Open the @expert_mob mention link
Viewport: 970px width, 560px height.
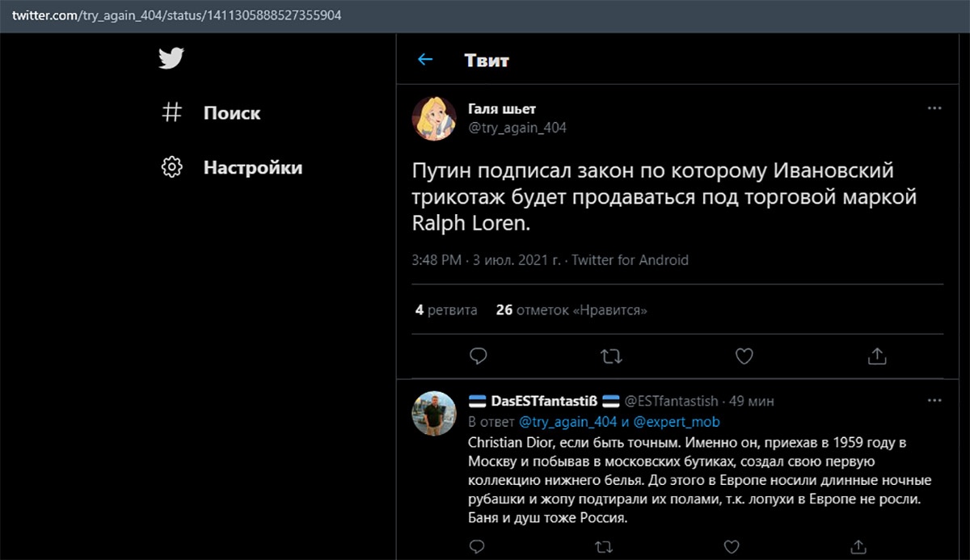pyautogui.click(x=677, y=422)
